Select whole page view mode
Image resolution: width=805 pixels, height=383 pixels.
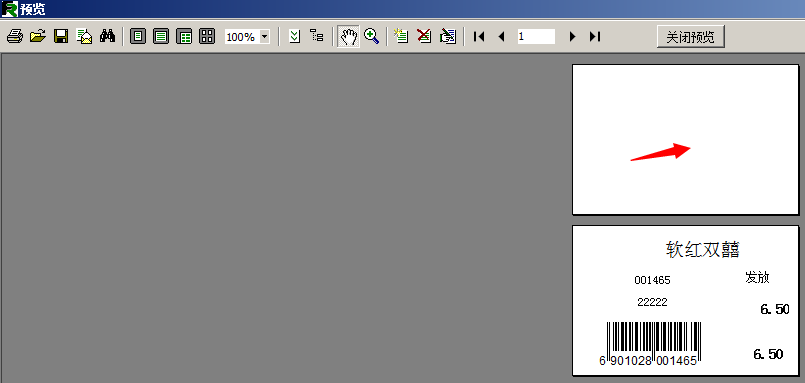[138, 36]
